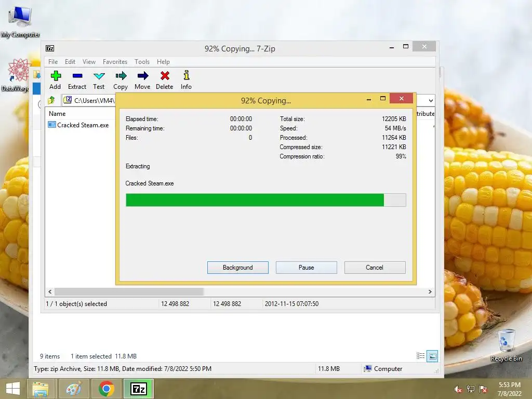Cancel the copying operation

click(x=375, y=268)
